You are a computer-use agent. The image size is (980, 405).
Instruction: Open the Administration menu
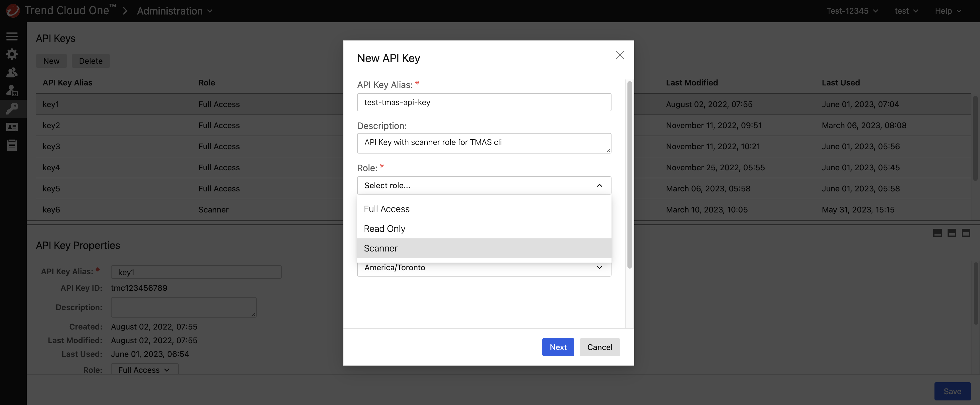tap(174, 11)
